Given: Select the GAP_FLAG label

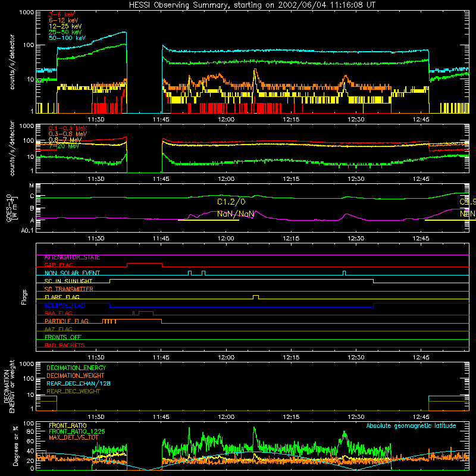Looking at the screenshot, I should [x=58, y=265].
